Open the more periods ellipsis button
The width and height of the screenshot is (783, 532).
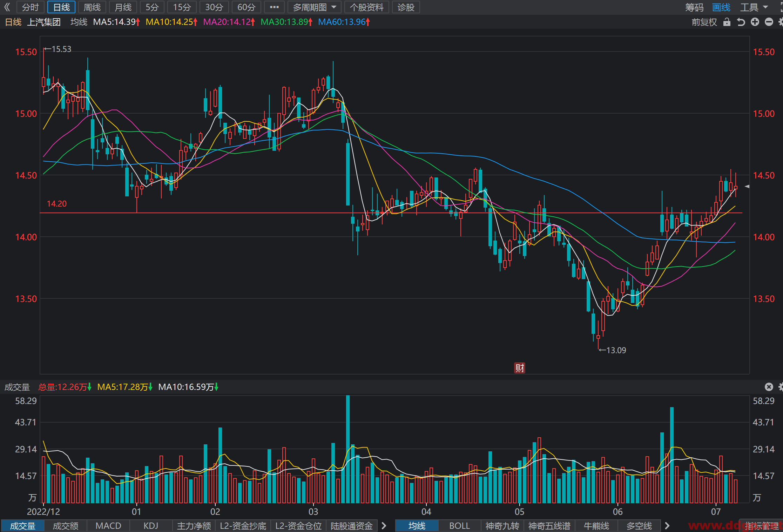click(274, 7)
